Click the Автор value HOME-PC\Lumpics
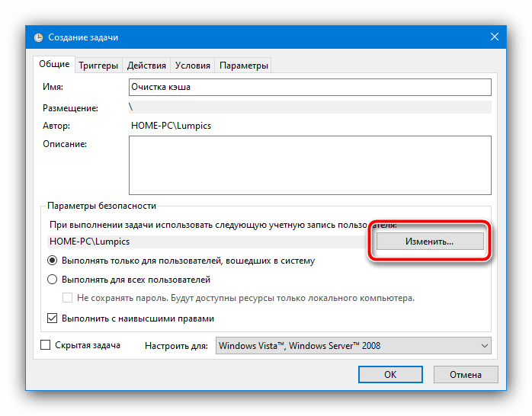The height and width of the screenshot is (416, 532). 171,126
